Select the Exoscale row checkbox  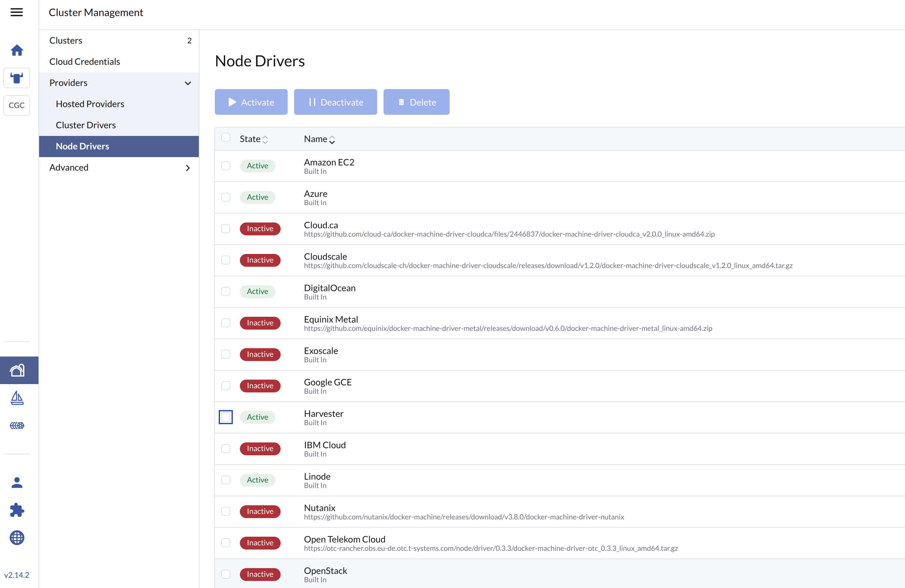coord(226,354)
